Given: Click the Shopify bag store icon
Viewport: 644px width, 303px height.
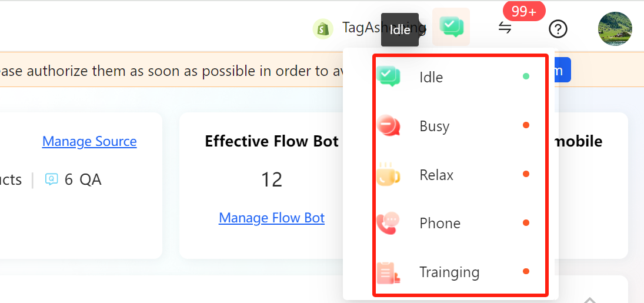Looking at the screenshot, I should coord(322,29).
